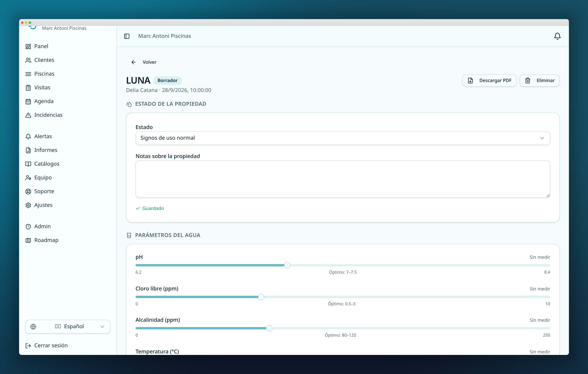Select Agenda from sidebar
Image resolution: width=588 pixels, height=374 pixels.
pyautogui.click(x=44, y=101)
